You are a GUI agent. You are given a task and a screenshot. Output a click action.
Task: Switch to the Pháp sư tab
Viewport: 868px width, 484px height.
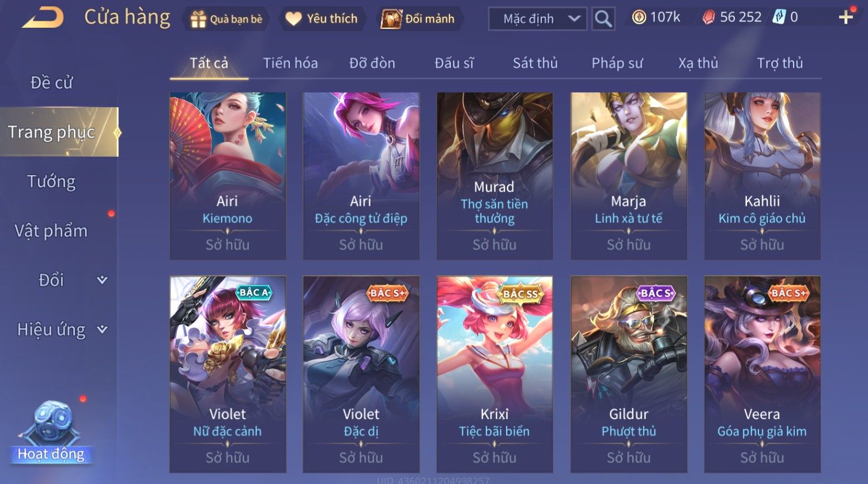point(617,63)
